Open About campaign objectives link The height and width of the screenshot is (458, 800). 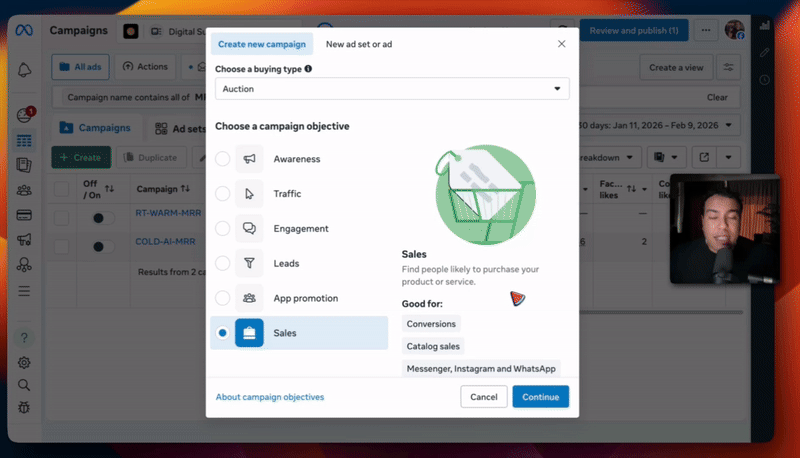pos(270,397)
